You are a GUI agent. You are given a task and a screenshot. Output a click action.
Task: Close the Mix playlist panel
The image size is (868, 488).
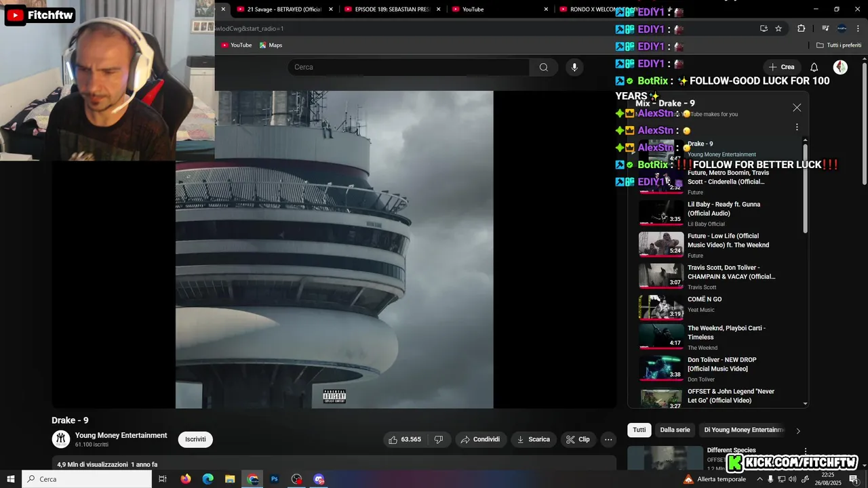[x=797, y=108]
